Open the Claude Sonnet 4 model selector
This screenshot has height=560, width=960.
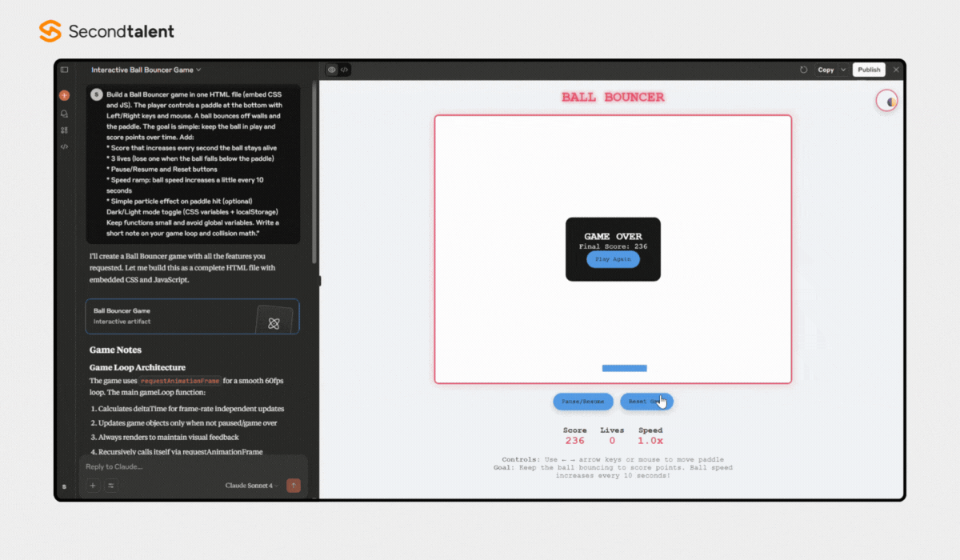pyautogui.click(x=252, y=486)
